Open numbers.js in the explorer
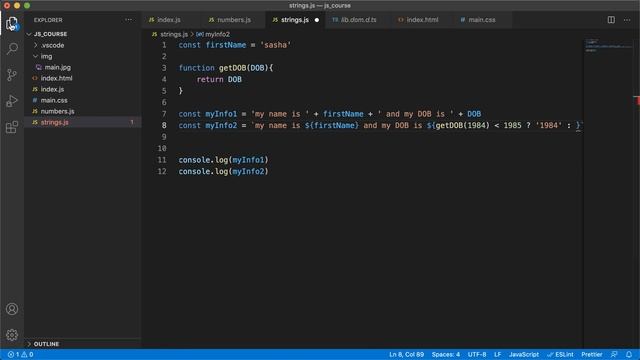Screen dimensions: 640x360 [83, 111]
